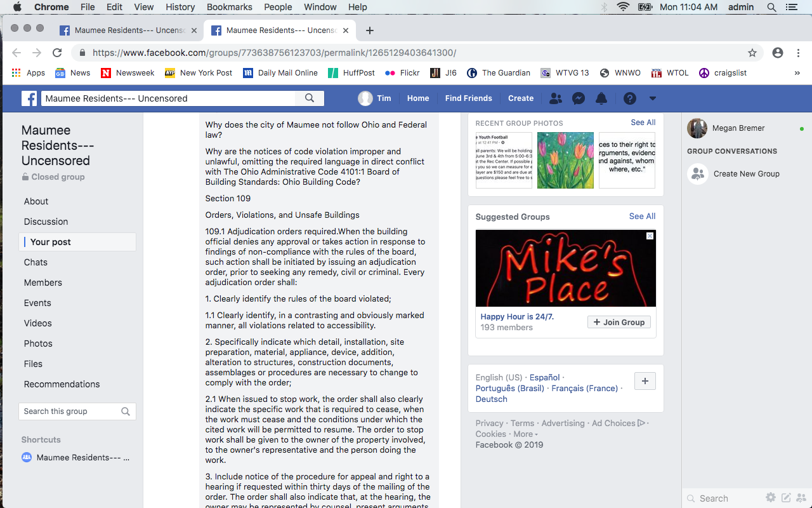Click the Search this group field
The image size is (812, 508).
[70, 411]
